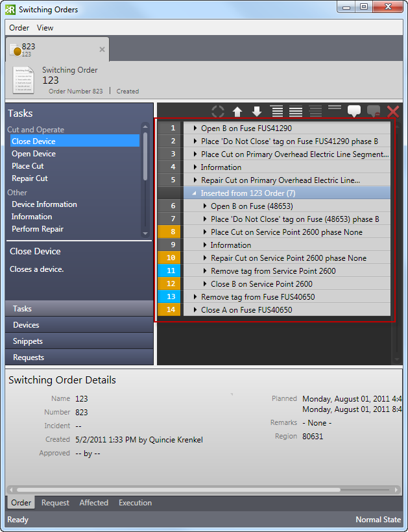This screenshot has width=408, height=532.
Task: Click the horizontal scrollbar in details pane
Action: (x=178, y=490)
